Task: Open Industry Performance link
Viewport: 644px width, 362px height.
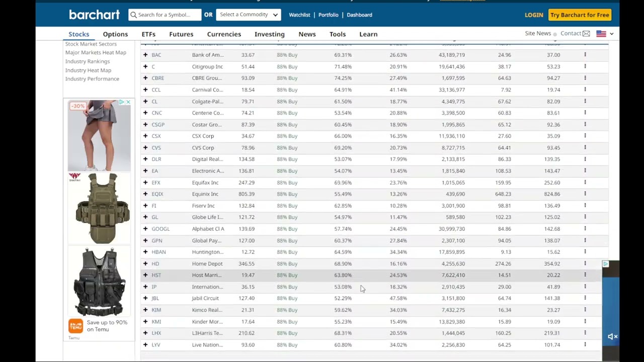Action: coord(92,79)
